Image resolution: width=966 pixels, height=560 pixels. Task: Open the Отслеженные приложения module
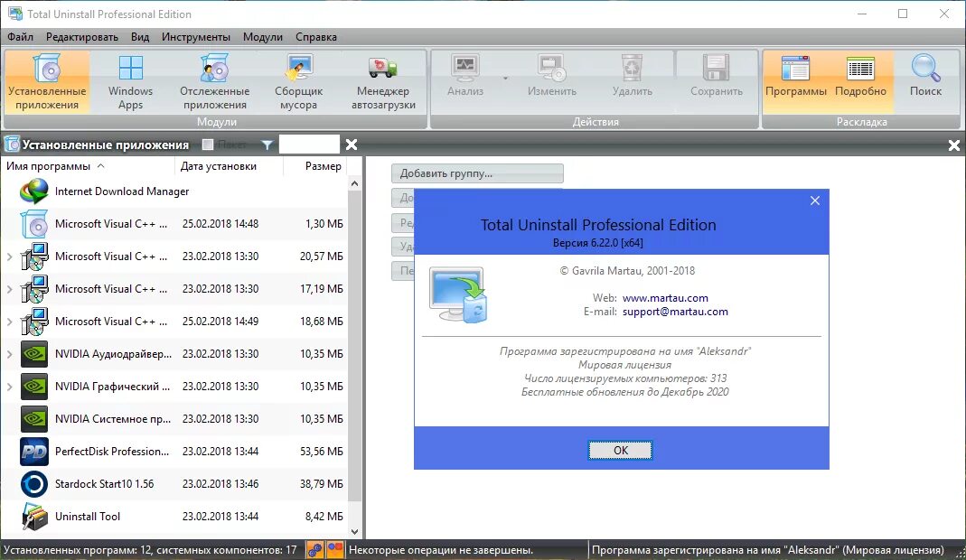(x=214, y=82)
